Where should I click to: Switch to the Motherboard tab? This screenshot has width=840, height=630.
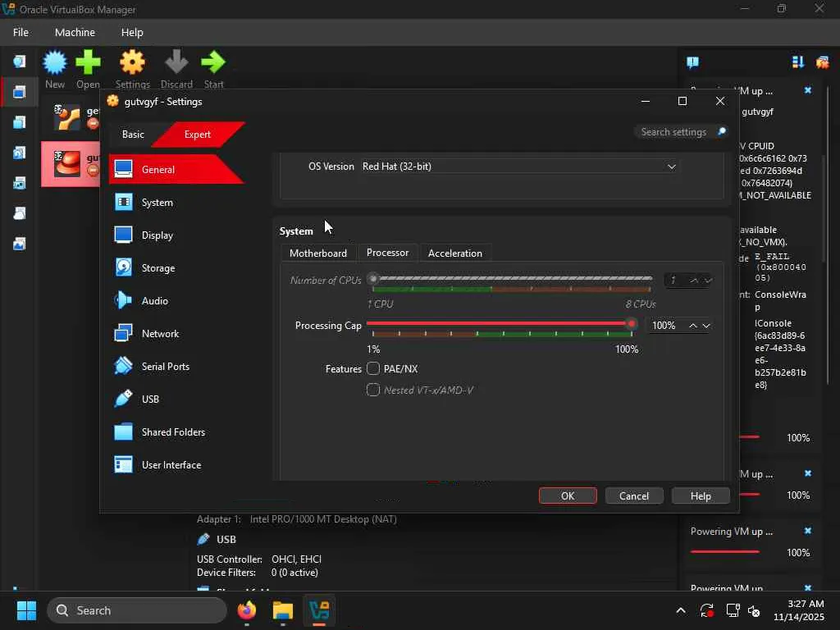(318, 253)
